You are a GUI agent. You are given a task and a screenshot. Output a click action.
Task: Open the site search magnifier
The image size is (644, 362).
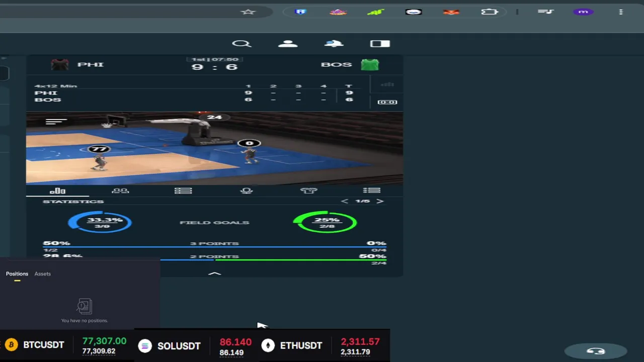(x=242, y=44)
